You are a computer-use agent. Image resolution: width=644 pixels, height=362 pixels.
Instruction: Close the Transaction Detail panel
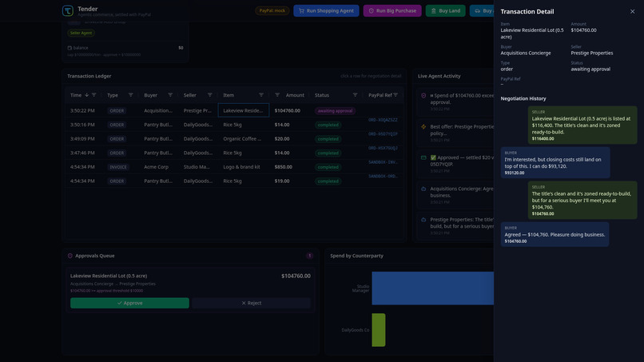pyautogui.click(x=632, y=11)
